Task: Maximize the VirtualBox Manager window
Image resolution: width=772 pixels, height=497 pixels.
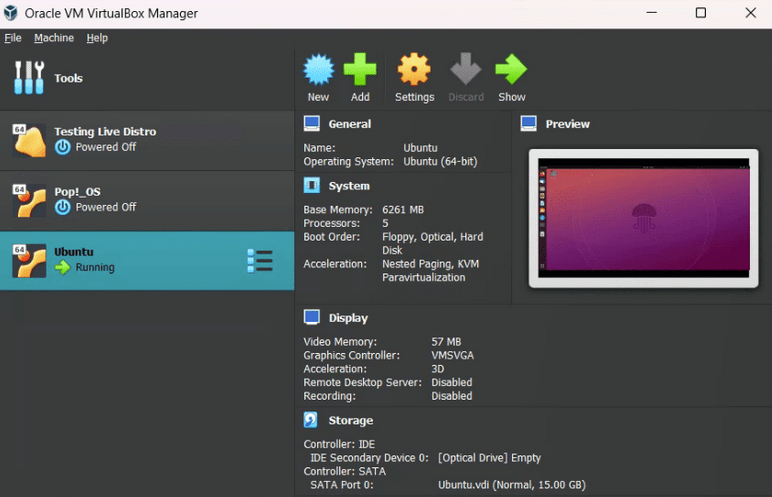Action: click(701, 13)
